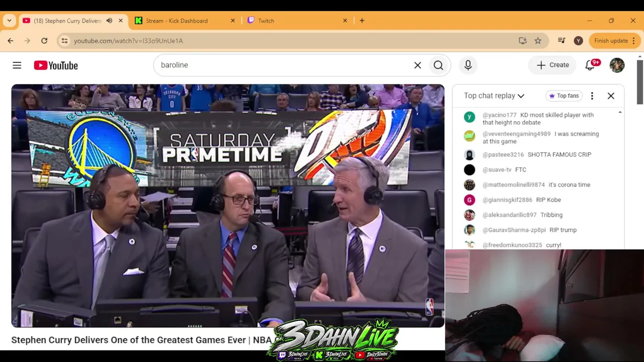
Task: Close the chat replay panel
Action: (611, 96)
